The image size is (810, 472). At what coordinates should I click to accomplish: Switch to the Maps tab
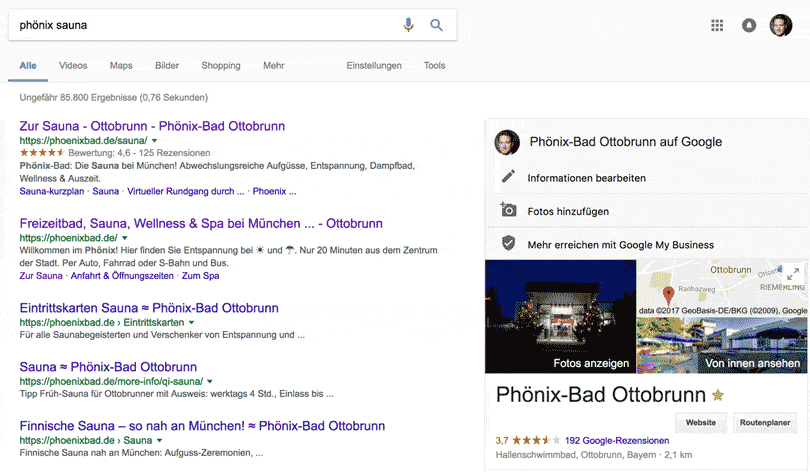click(121, 66)
